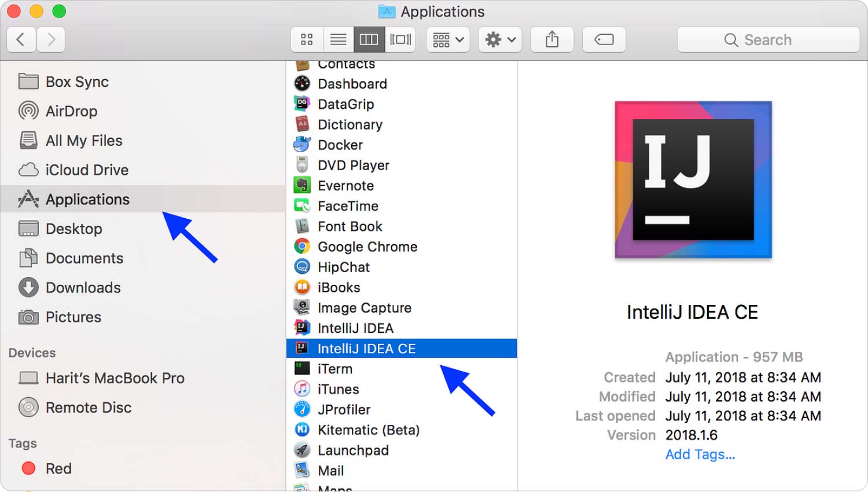Click the Evernote elephant icon
Screen dimensions: 868x492
302,185
